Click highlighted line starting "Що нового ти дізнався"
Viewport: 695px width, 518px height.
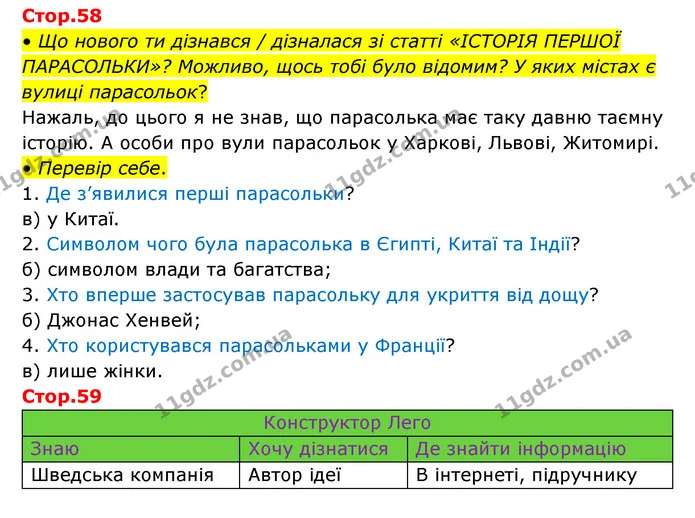tap(321, 41)
